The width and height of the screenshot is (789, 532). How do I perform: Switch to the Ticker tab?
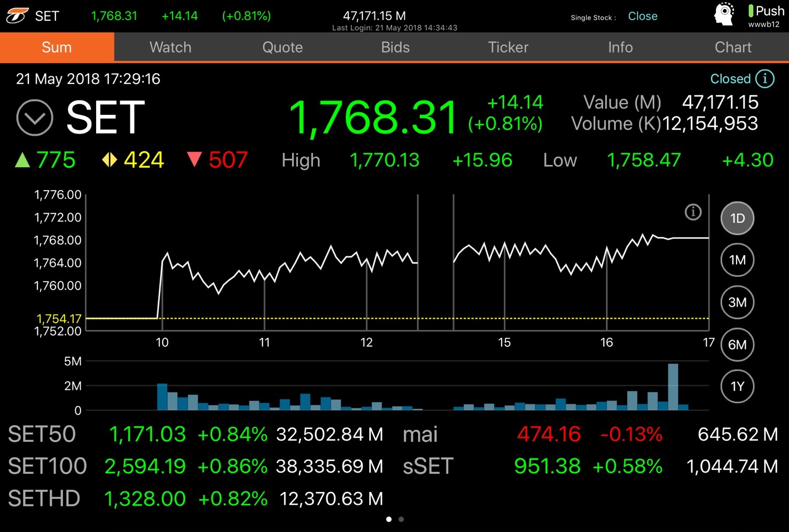click(x=507, y=48)
